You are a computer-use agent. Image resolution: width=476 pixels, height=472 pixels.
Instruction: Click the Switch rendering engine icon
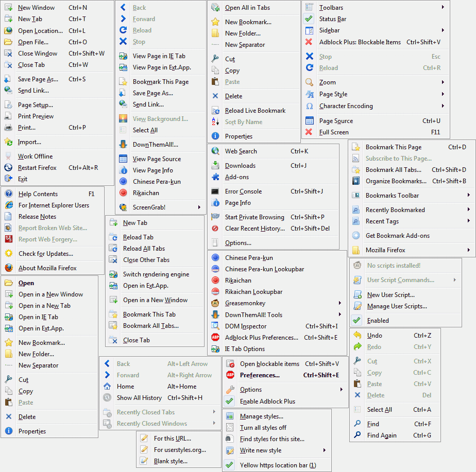tap(113, 274)
